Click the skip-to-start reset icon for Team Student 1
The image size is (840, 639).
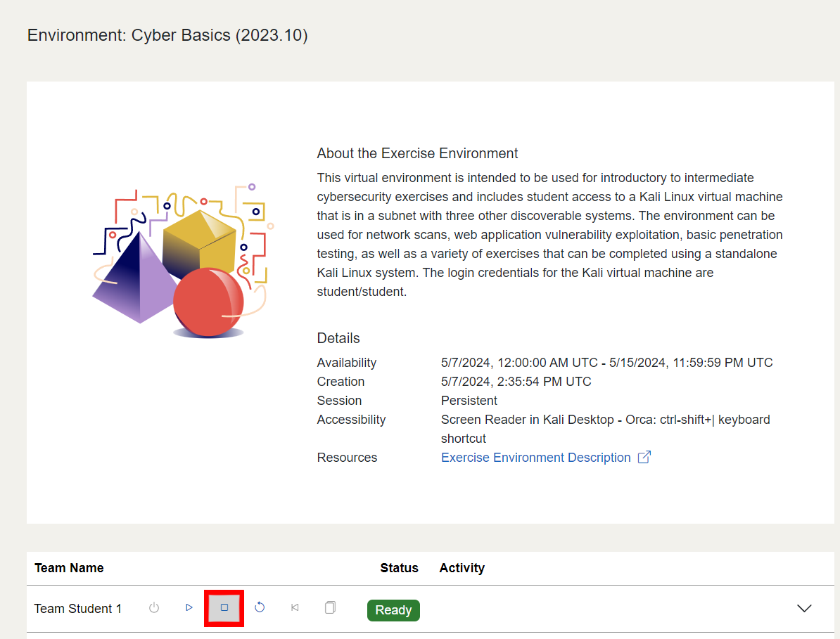pyautogui.click(x=295, y=607)
